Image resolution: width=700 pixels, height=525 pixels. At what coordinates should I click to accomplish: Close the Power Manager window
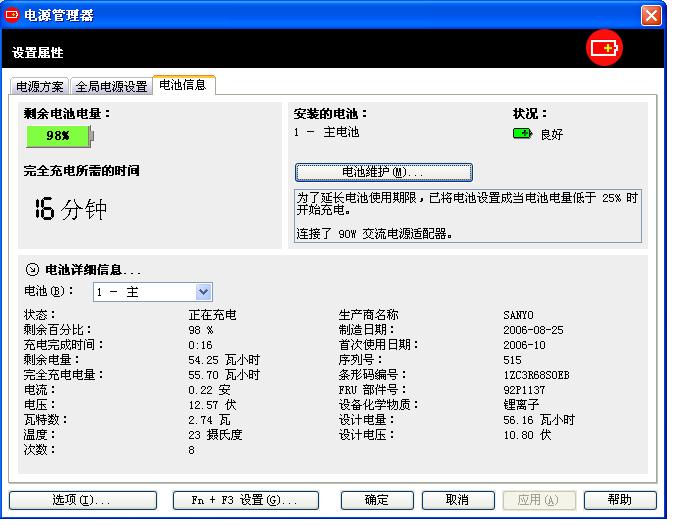[651, 14]
